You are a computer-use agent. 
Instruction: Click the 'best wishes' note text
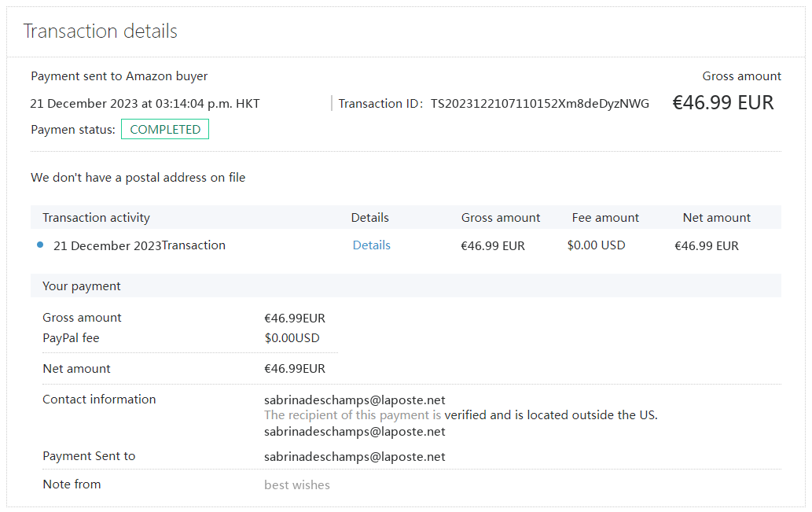(296, 485)
